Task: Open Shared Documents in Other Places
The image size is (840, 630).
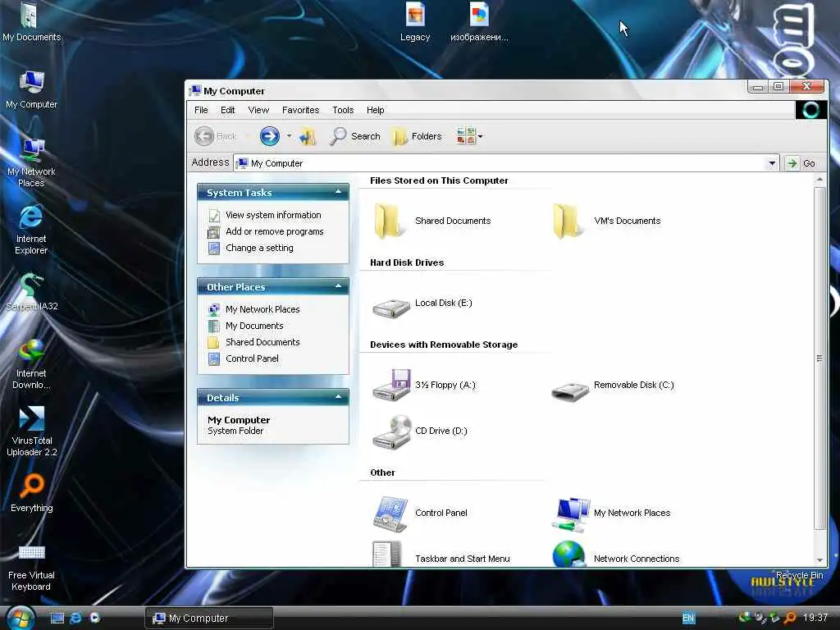Action: click(262, 342)
